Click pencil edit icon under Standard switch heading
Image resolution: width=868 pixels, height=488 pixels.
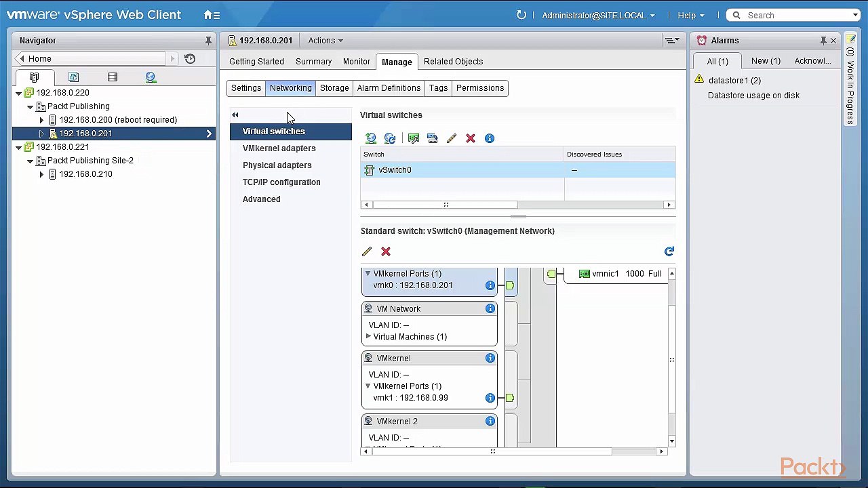(367, 251)
